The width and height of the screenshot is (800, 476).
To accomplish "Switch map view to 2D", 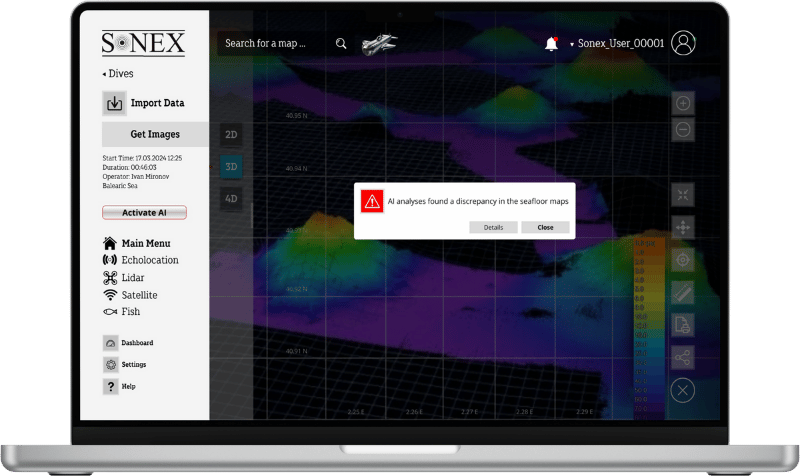I will pyautogui.click(x=231, y=134).
